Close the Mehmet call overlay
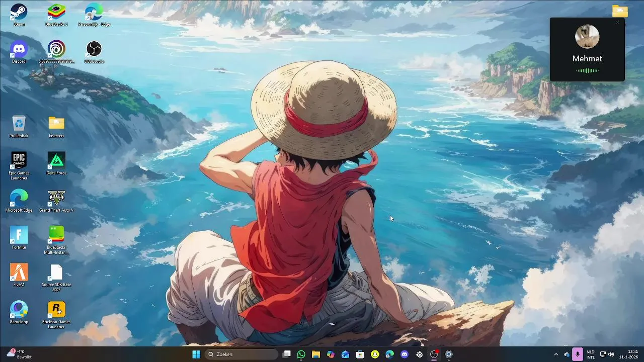This screenshot has height=362, width=644. tap(617, 23)
